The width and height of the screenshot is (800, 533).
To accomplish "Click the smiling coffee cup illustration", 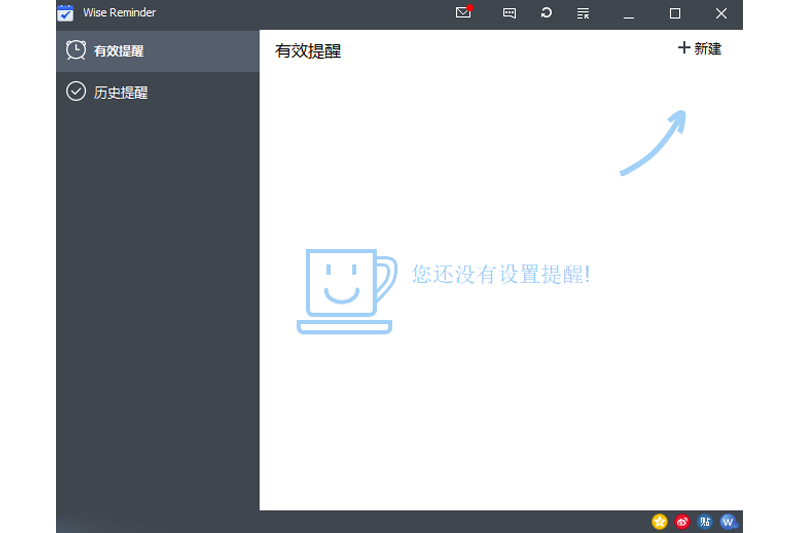I will [345, 290].
